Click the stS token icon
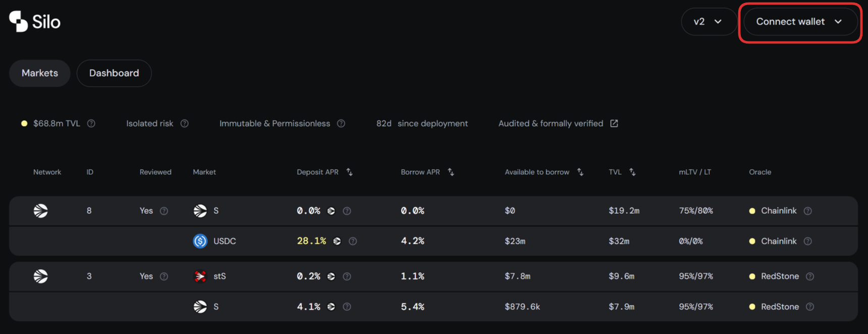Image resolution: width=868 pixels, height=334 pixels. click(200, 276)
